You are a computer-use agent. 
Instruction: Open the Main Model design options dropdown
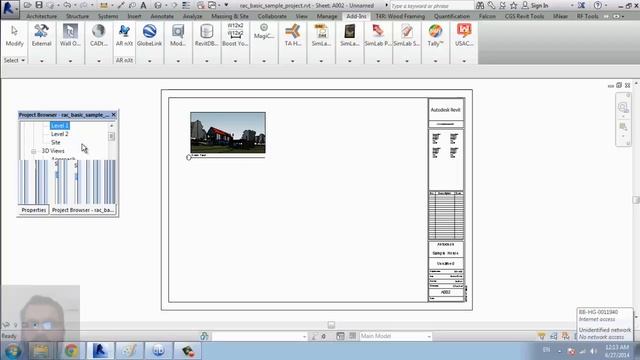[x=395, y=336]
